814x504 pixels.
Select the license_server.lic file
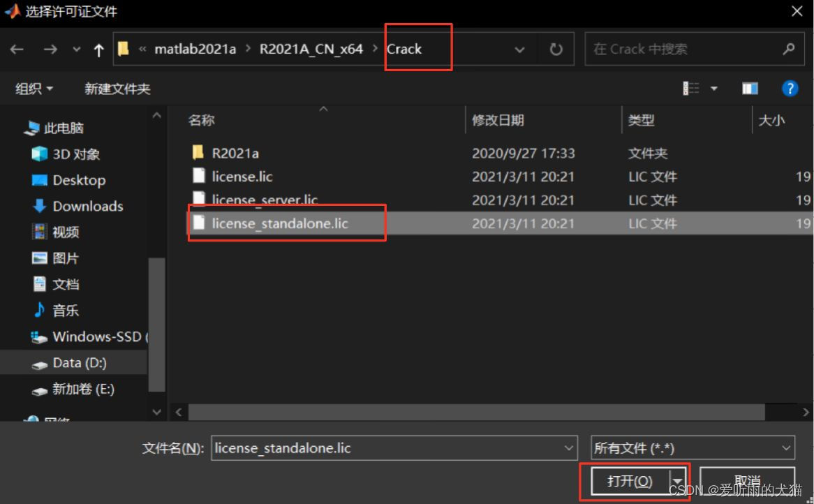click(x=265, y=200)
